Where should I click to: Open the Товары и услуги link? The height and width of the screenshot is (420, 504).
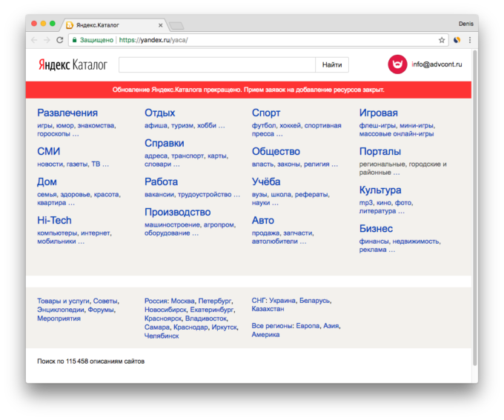tap(63, 301)
